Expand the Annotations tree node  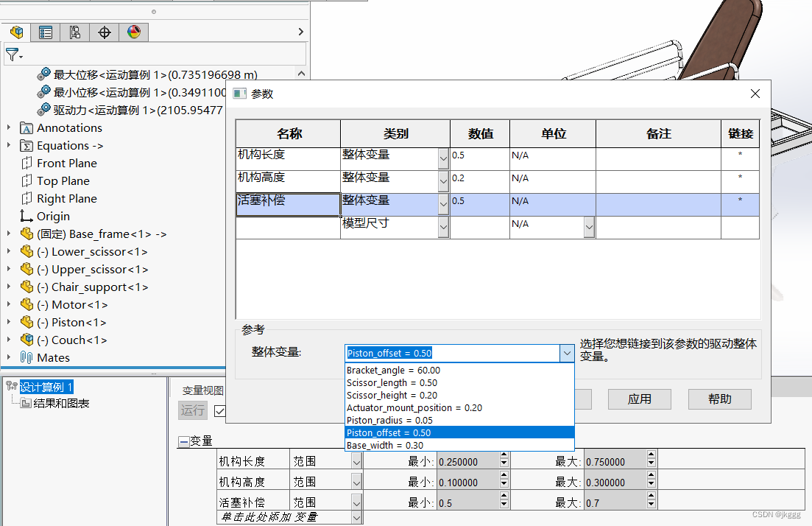click(x=9, y=127)
